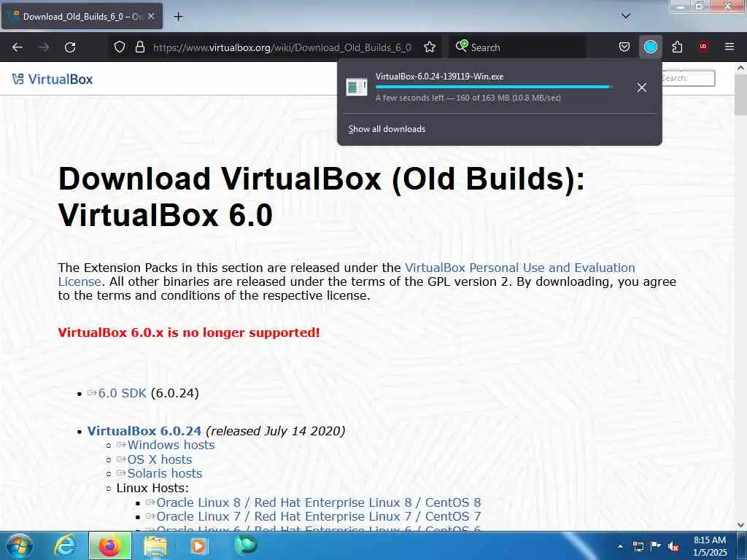Open Oracle Linux 7 / RHEL 7 link
Image resolution: width=747 pixels, height=560 pixels.
(318, 516)
